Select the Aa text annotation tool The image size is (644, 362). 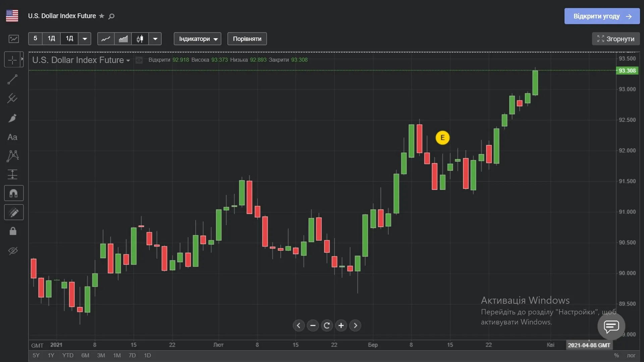click(12, 137)
